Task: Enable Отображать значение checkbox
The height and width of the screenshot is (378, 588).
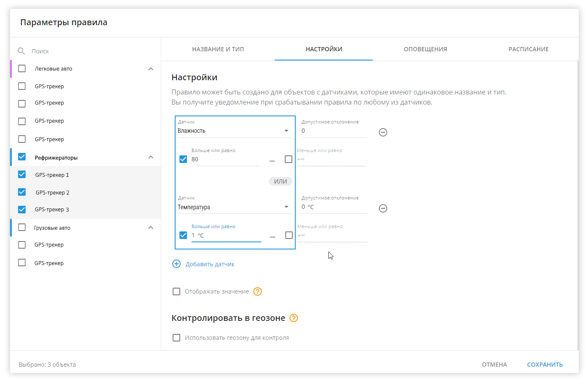Action: tap(176, 291)
